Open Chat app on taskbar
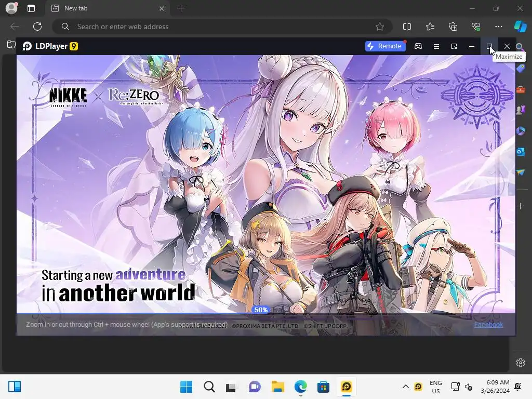 pos(255,387)
